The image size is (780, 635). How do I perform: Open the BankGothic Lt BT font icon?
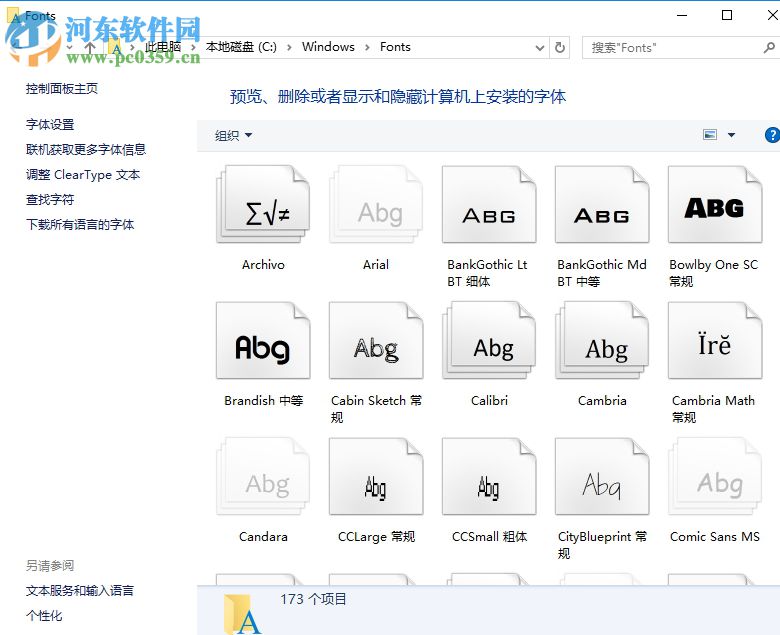[x=489, y=204]
